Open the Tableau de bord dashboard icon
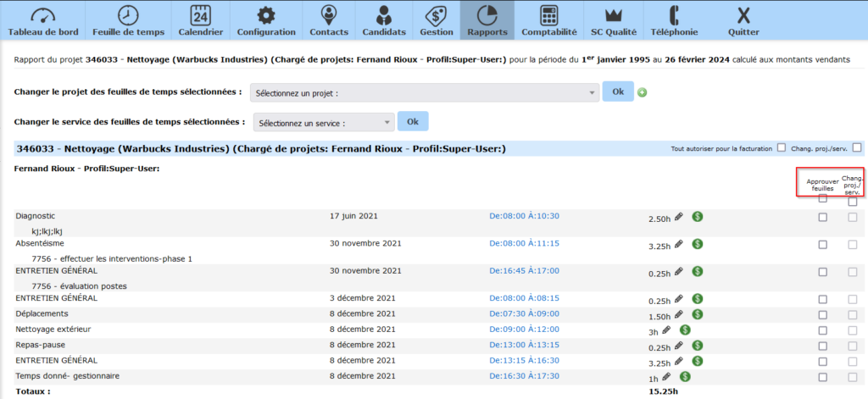868x399 pixels. (x=42, y=15)
